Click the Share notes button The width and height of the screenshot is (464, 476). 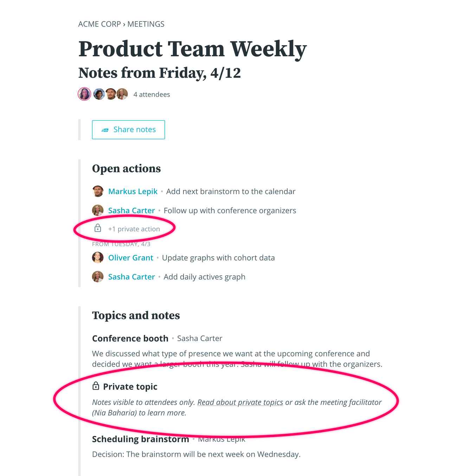point(128,130)
